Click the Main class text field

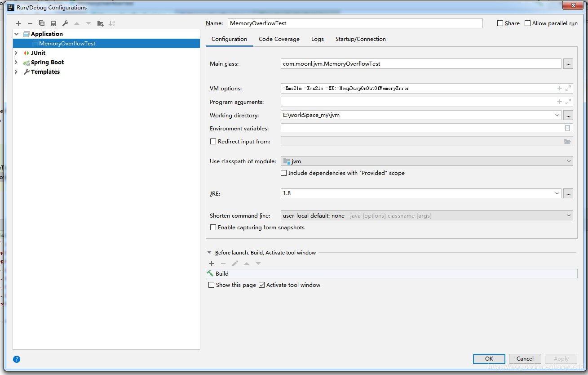pyautogui.click(x=421, y=64)
